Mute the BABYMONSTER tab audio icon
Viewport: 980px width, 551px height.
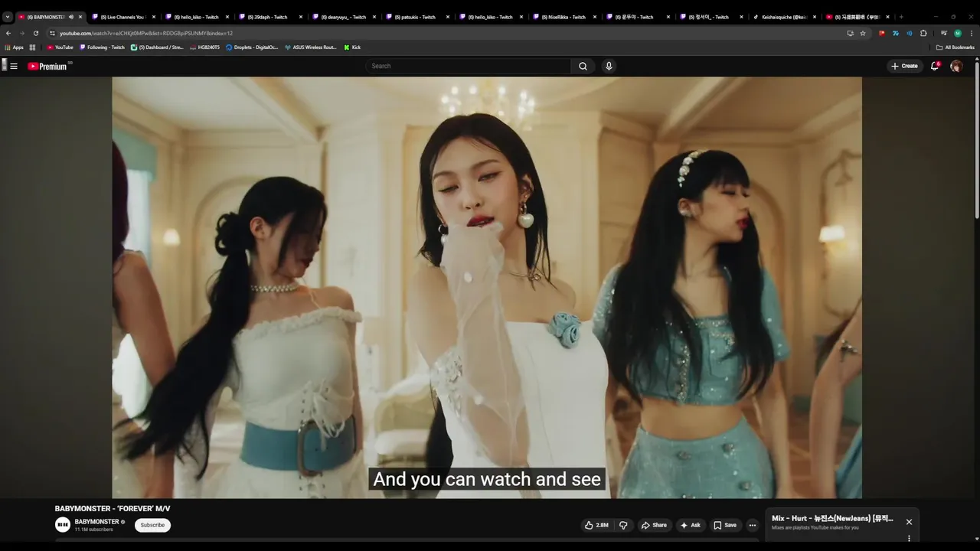(x=70, y=17)
